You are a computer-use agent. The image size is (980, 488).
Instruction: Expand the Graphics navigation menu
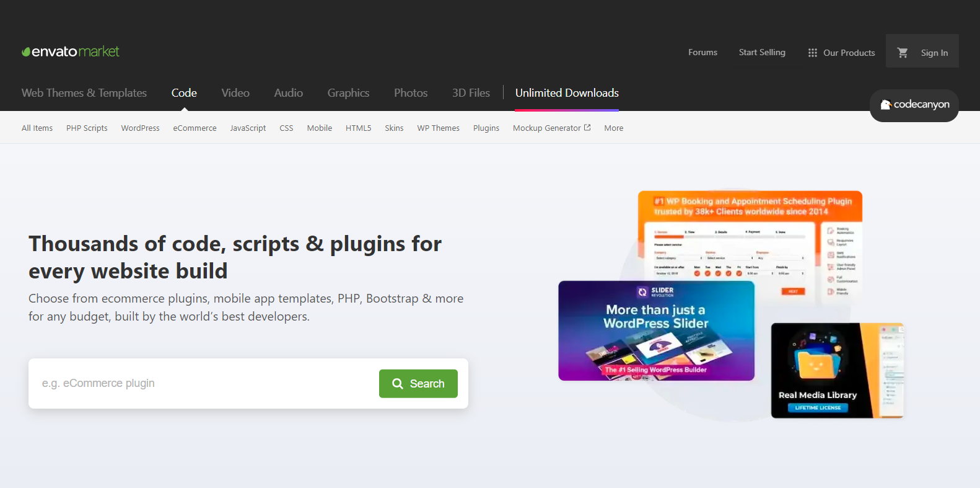[x=348, y=93]
